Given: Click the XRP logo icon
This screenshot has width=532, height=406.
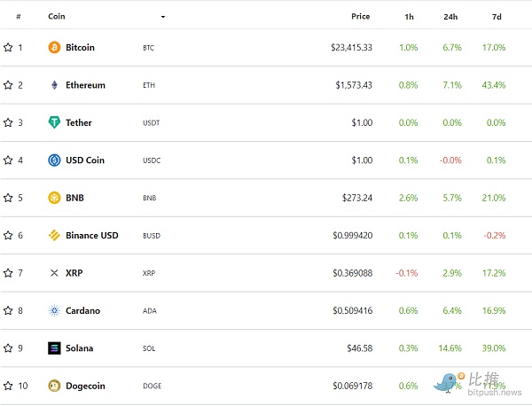Looking at the screenshot, I should click(55, 273).
